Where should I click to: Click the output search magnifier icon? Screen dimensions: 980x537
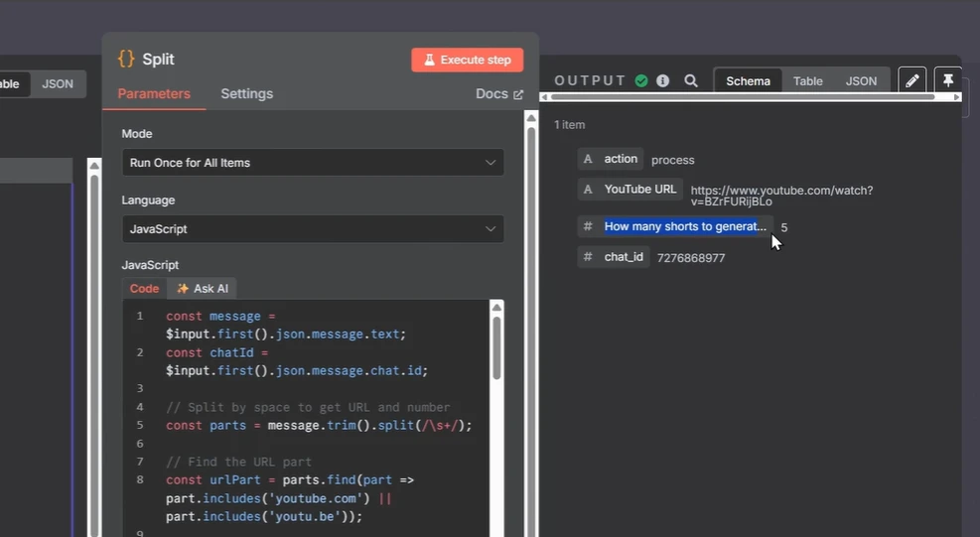pos(691,80)
